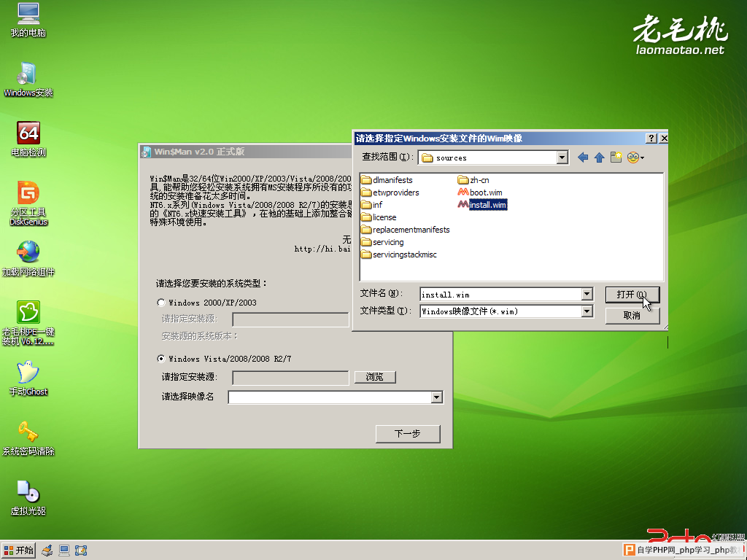Click the 浏览 browse button
The image size is (747, 560).
click(375, 377)
